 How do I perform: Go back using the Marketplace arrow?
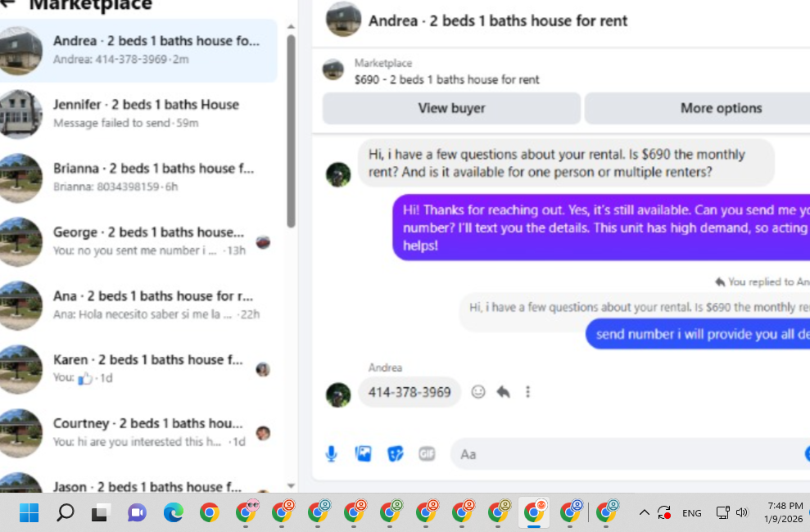[x=7, y=4]
